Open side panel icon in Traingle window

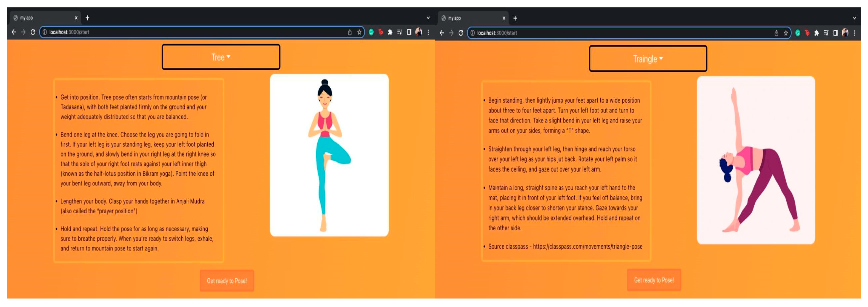pyautogui.click(x=835, y=33)
